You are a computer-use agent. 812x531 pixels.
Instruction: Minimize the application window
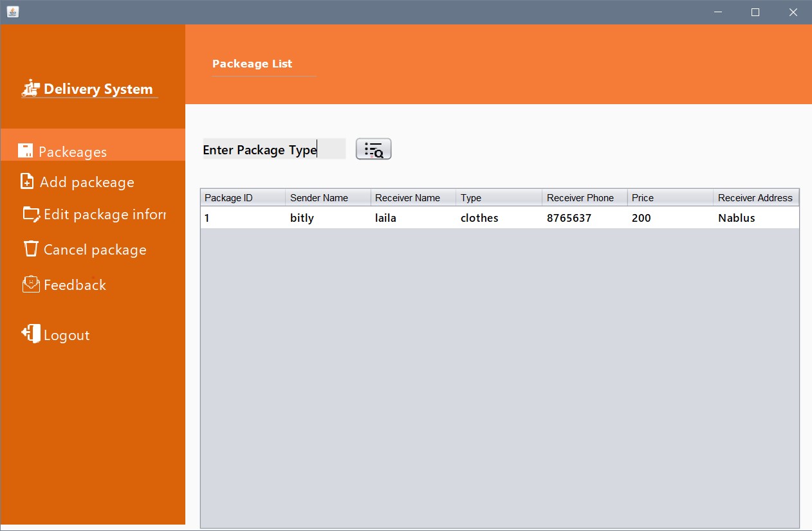(719, 12)
